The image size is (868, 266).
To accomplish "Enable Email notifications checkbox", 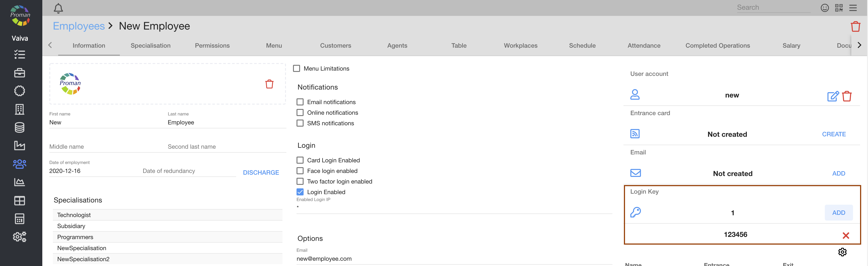I will 300,102.
